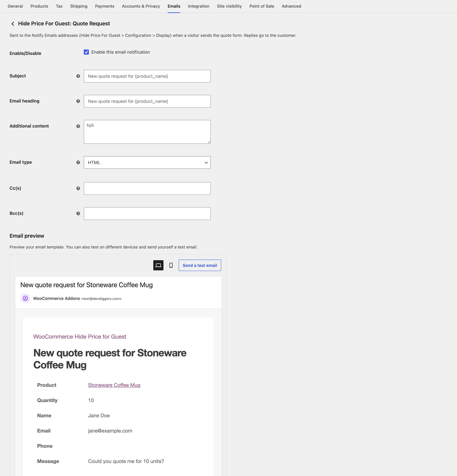
Task: Open the Subject field help tooltip icon
Action: click(x=78, y=76)
